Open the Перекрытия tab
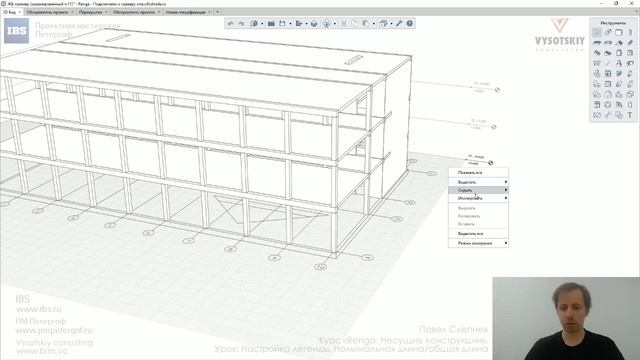The width and height of the screenshot is (640, 360). tap(91, 12)
